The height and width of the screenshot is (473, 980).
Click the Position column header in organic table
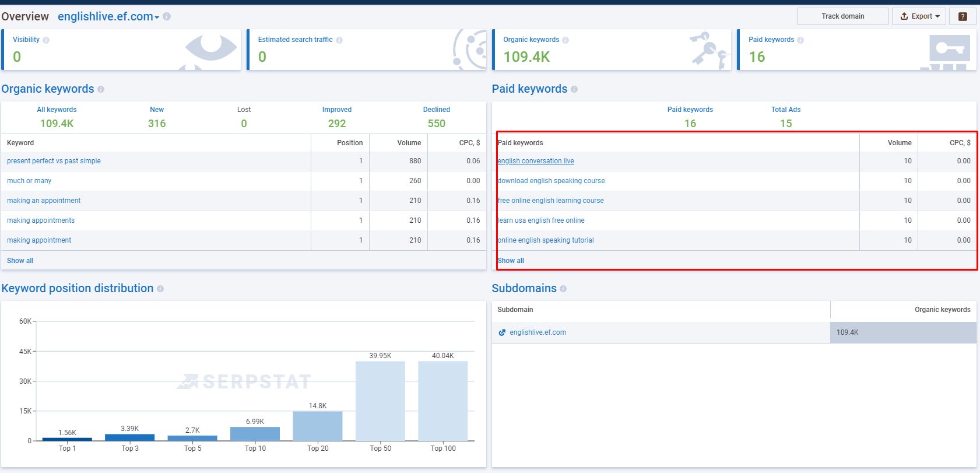pyautogui.click(x=350, y=143)
